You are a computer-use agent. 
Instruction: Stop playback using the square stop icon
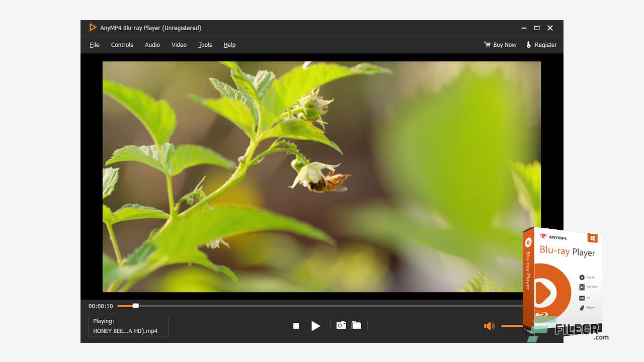pyautogui.click(x=296, y=326)
